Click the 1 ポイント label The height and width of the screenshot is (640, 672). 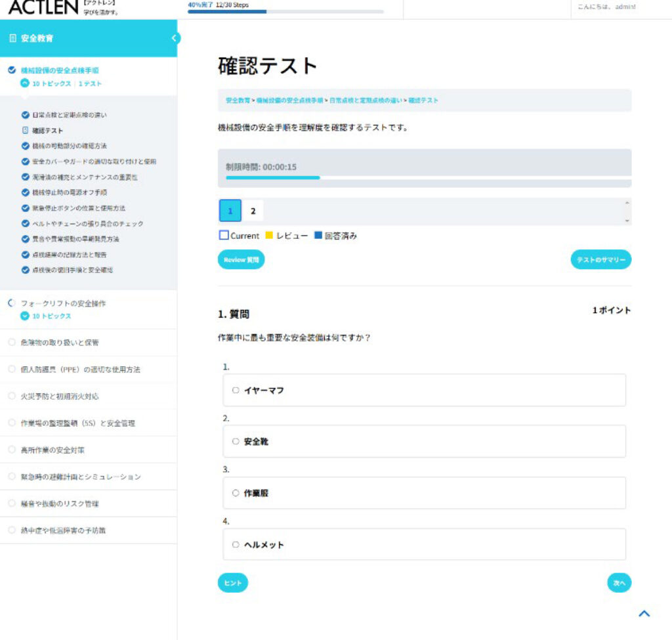point(612,310)
